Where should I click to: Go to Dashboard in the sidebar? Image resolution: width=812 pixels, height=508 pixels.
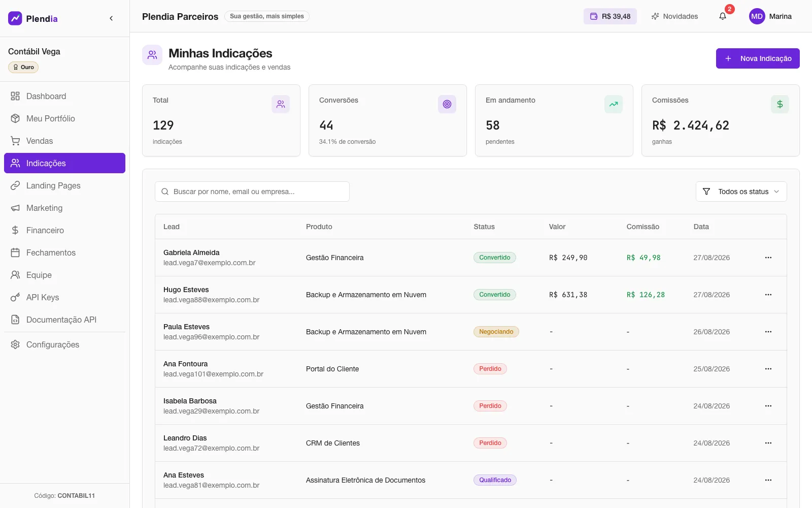click(x=64, y=96)
